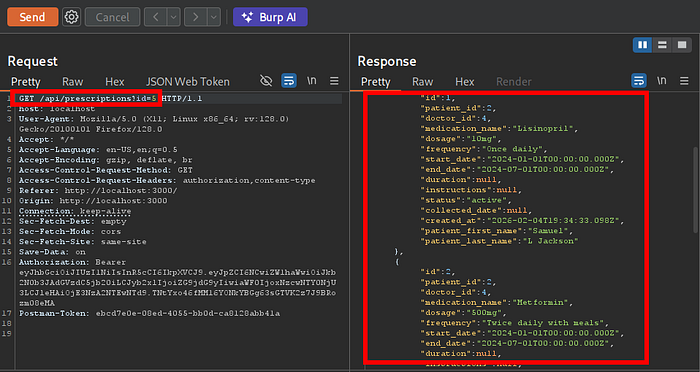
Task: Click the Access-Control-Request-Method header
Action: pos(105,170)
